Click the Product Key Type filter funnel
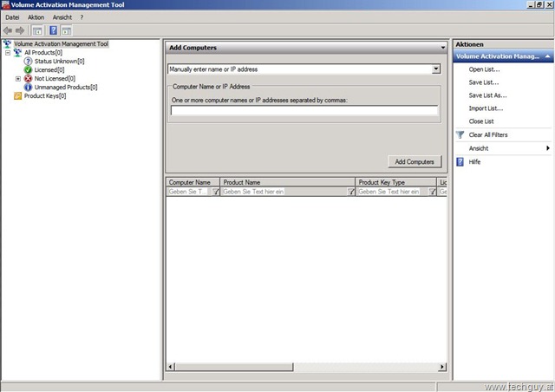Screen dimensions: 555x392 click(432, 192)
